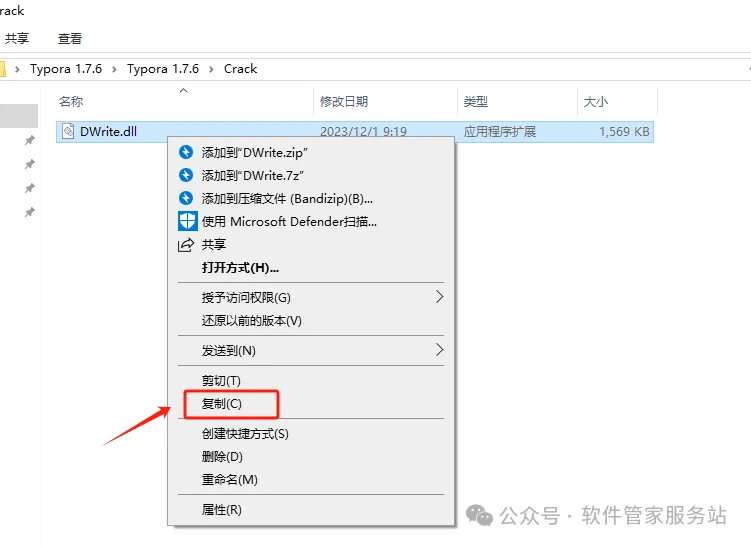751x546 pixels.
Task: Click the date 2023/12/1 9:19
Action: (363, 132)
